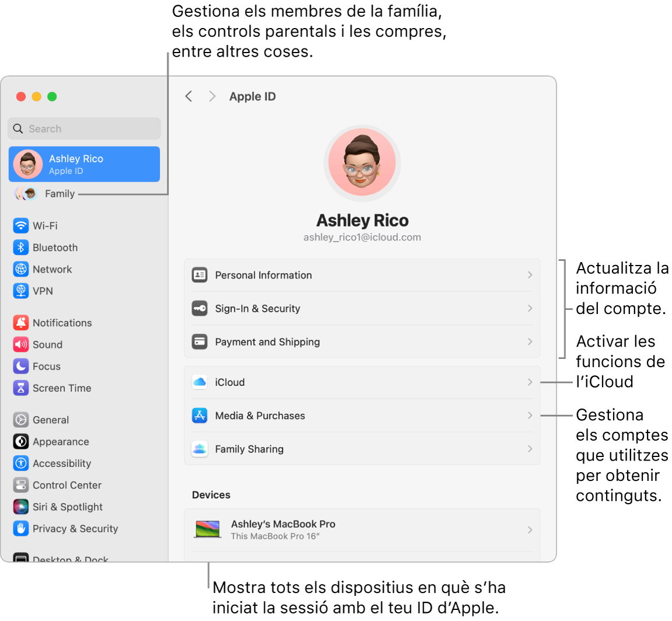Expand Media & Purchases row chevron
The width and height of the screenshot is (672, 621).
[530, 416]
